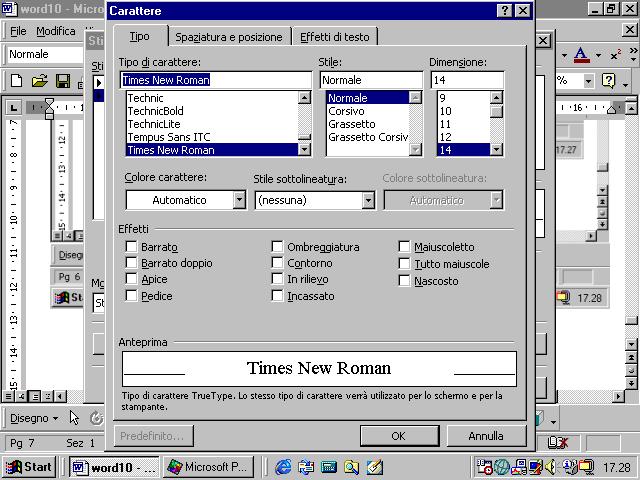Check the Contorno effect
The height and width of the screenshot is (480, 640).
pos(277,262)
